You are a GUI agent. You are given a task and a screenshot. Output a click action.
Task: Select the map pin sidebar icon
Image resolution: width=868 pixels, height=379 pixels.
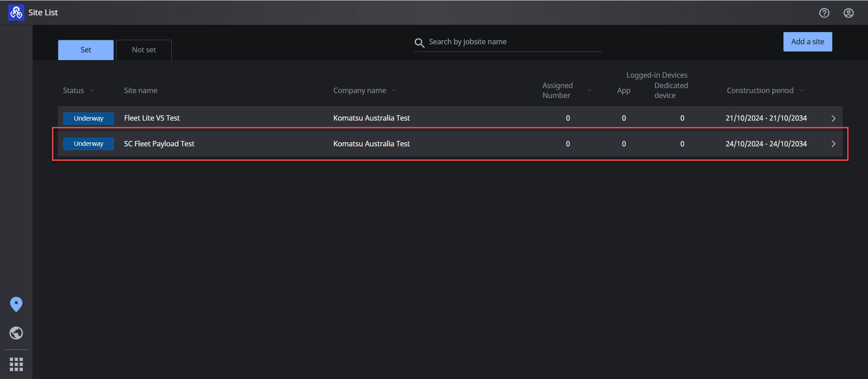click(x=16, y=304)
